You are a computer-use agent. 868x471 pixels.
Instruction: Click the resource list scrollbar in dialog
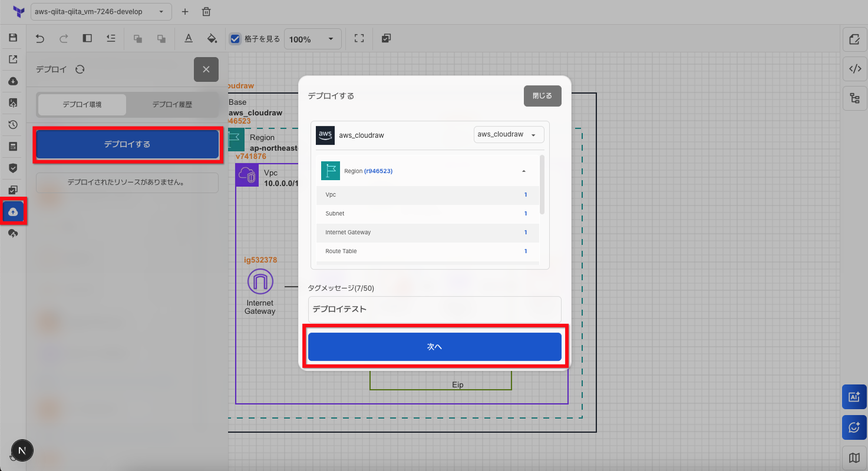click(542, 185)
